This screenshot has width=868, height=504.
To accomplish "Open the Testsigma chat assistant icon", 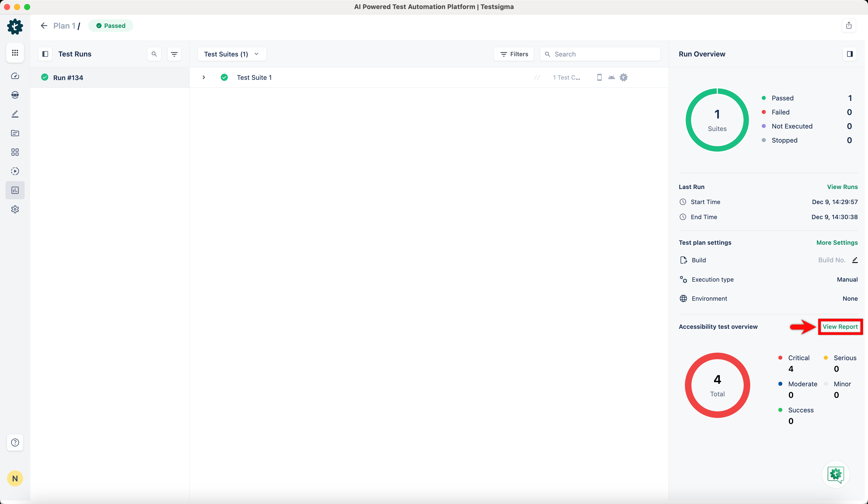I will [835, 474].
